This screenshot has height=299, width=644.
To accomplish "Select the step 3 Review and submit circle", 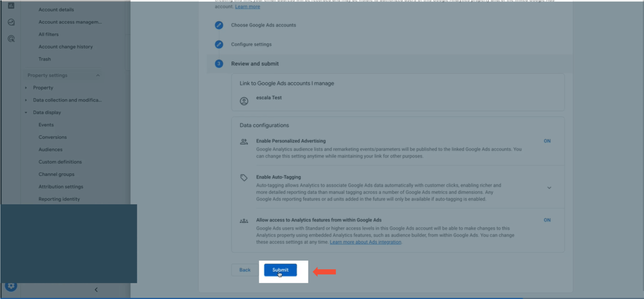I will click(x=219, y=64).
